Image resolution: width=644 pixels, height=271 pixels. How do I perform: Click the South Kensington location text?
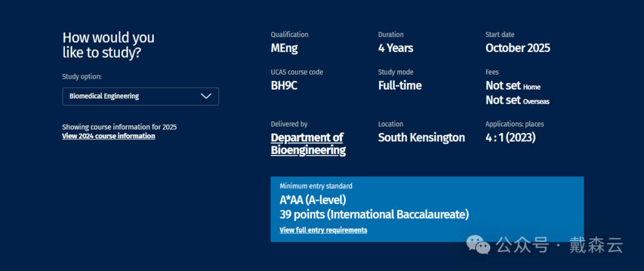click(x=421, y=137)
